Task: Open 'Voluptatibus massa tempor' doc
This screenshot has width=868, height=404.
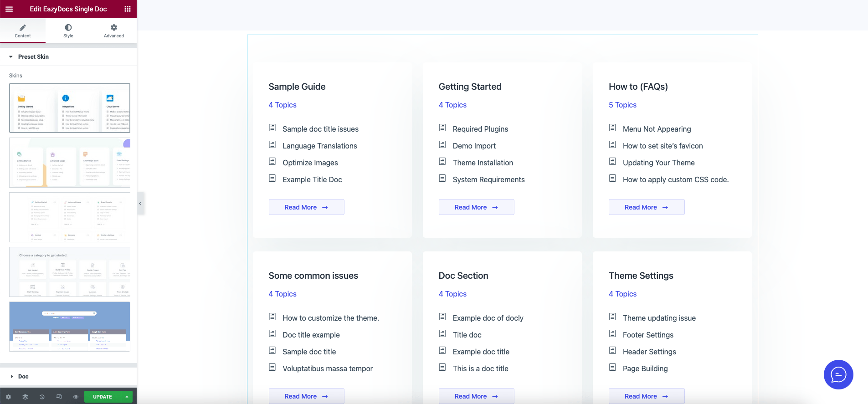Action: click(328, 368)
